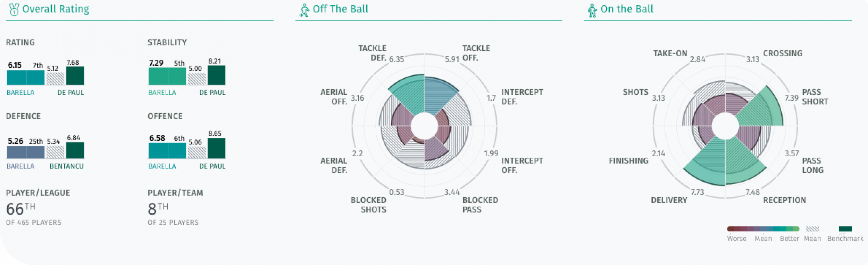Click the hatched Mean legend swatch
This screenshot has height=265, width=868.
(812, 229)
